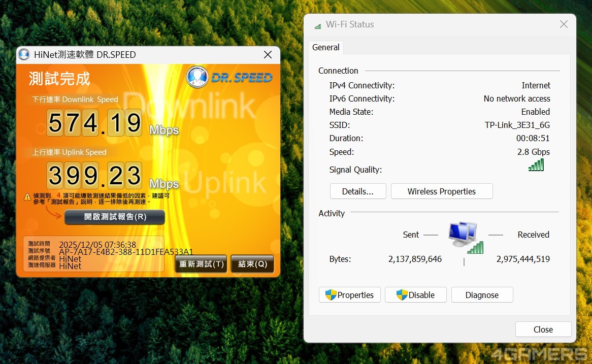Click the Wi-Fi Status title bar signal icon
The height and width of the screenshot is (364, 592).
pos(318,25)
